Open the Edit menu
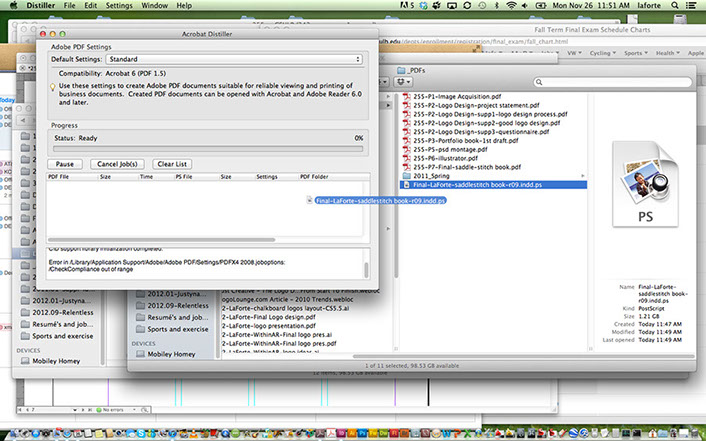Screen dimensions: 706x441 click(91, 5)
